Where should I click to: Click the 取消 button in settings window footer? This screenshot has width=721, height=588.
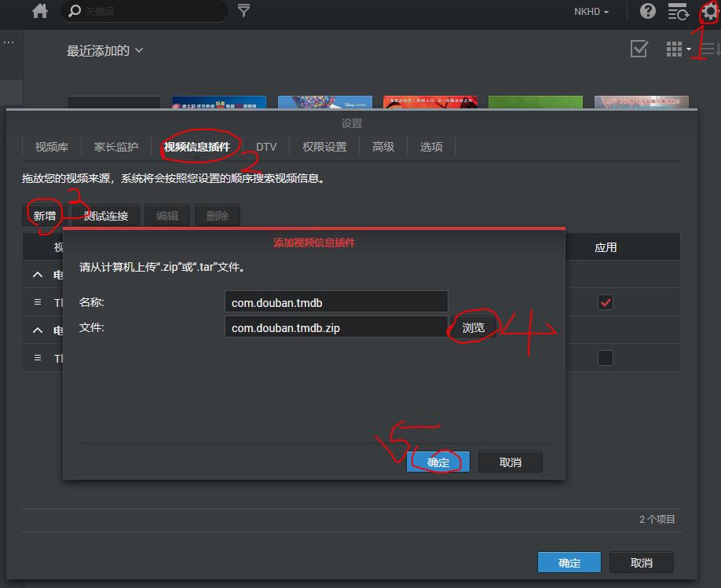point(641,563)
